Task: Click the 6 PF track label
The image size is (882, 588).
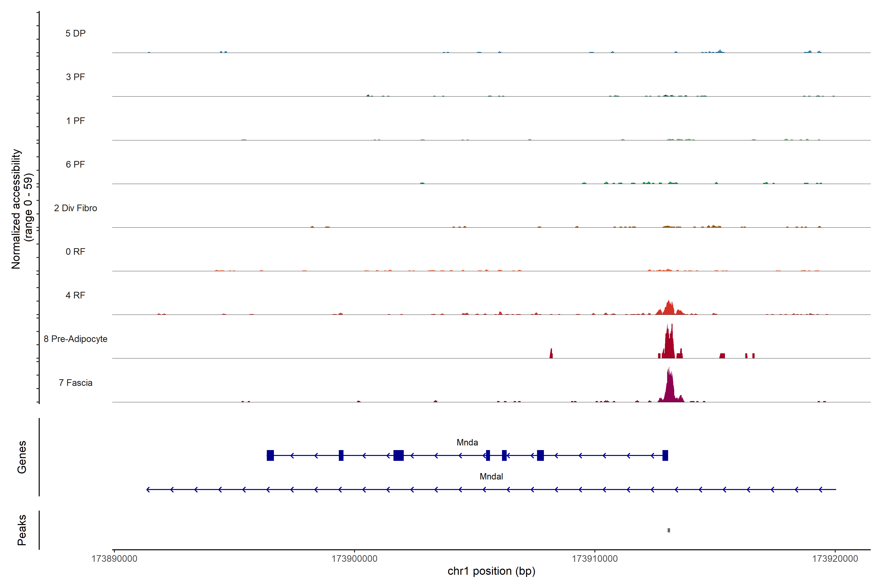Action: (75, 164)
